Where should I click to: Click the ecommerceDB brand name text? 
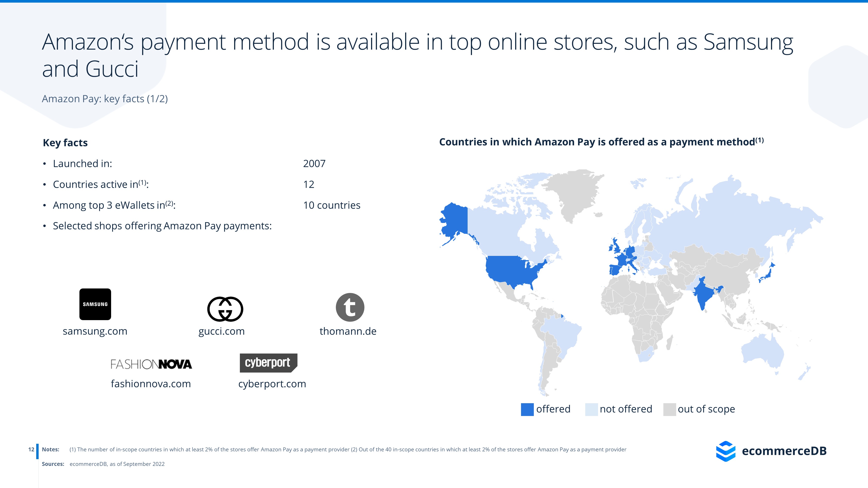(784, 451)
